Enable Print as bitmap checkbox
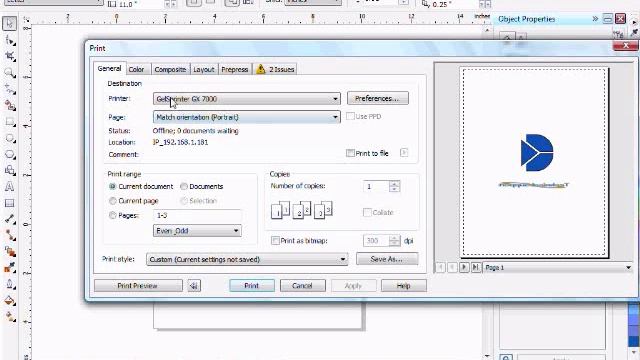This screenshot has height=360, width=640. tap(276, 240)
